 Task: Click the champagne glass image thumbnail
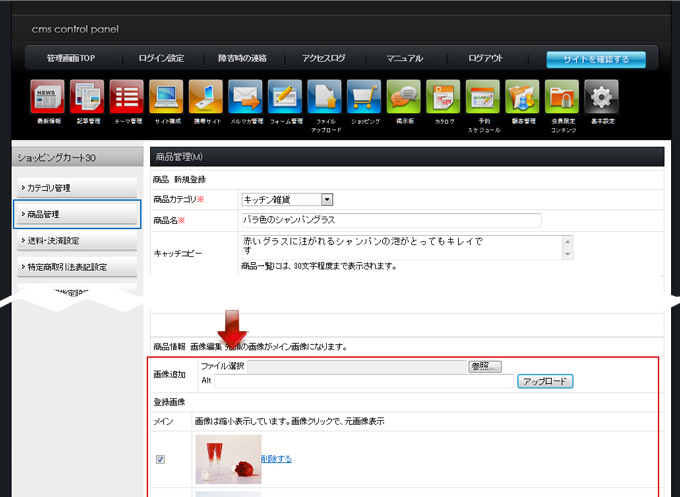[x=228, y=459]
